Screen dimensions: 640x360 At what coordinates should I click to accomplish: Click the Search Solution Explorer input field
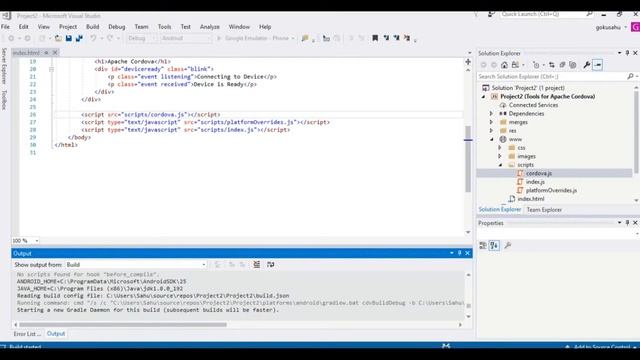[x=551, y=76]
